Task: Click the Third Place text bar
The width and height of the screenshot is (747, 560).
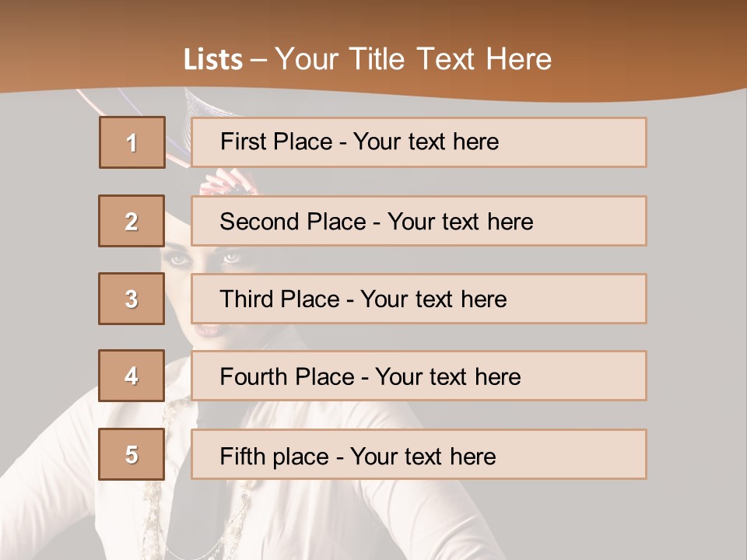Action: (x=419, y=299)
